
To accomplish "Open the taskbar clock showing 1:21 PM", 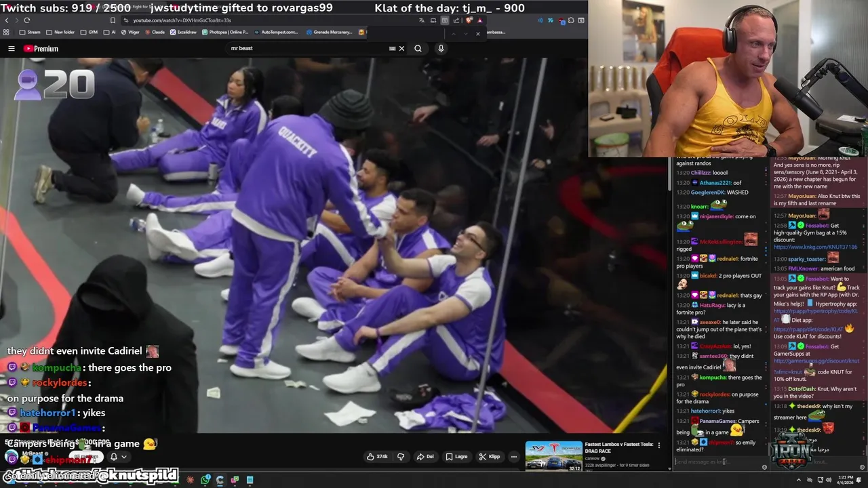I will click(846, 480).
